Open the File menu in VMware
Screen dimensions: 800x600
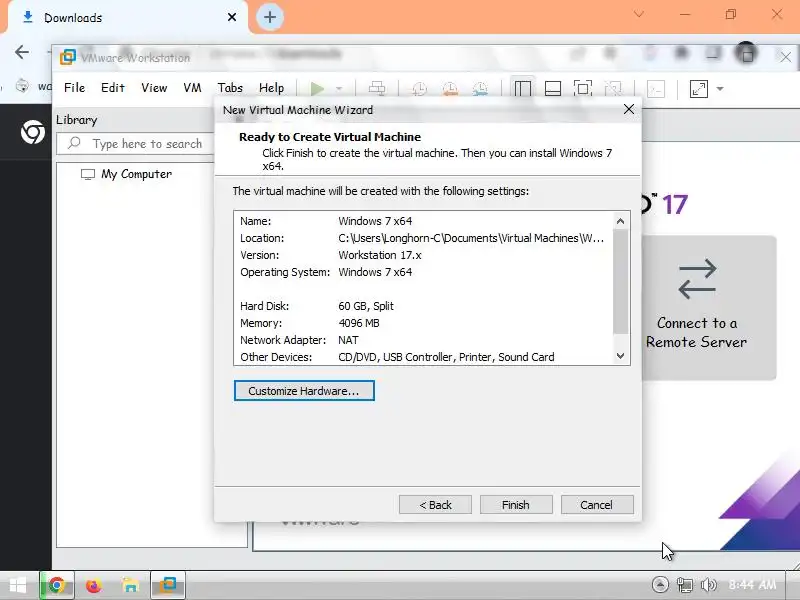(74, 88)
